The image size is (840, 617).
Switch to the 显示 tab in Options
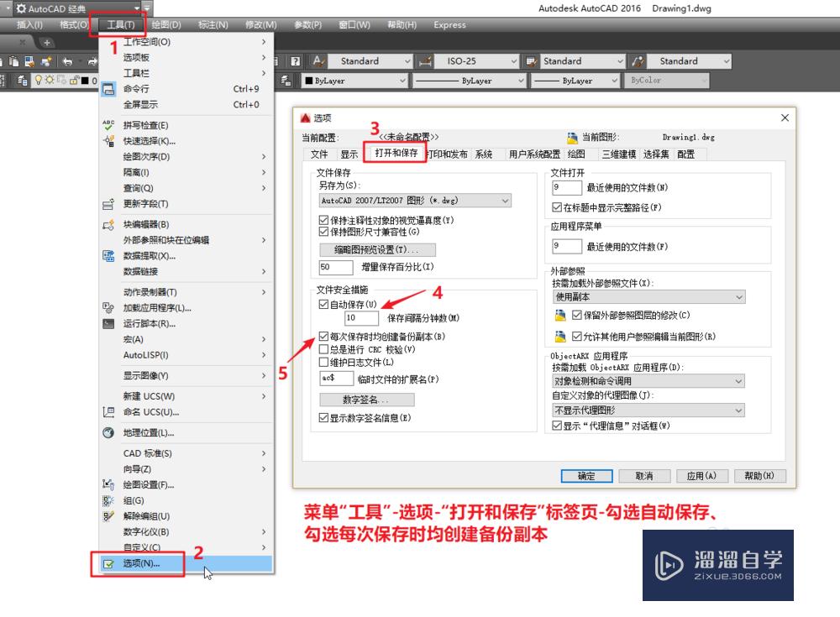click(348, 154)
